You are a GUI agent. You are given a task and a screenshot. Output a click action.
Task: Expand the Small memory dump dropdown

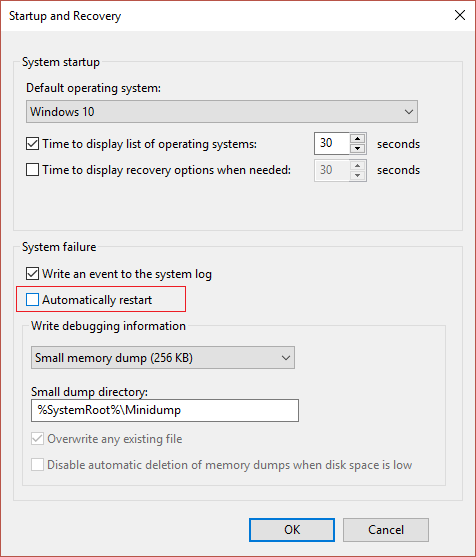163,358
